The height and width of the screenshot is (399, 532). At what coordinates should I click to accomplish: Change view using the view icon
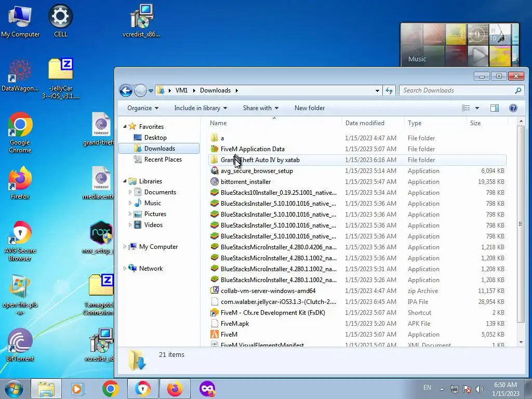pyautogui.click(x=466, y=108)
